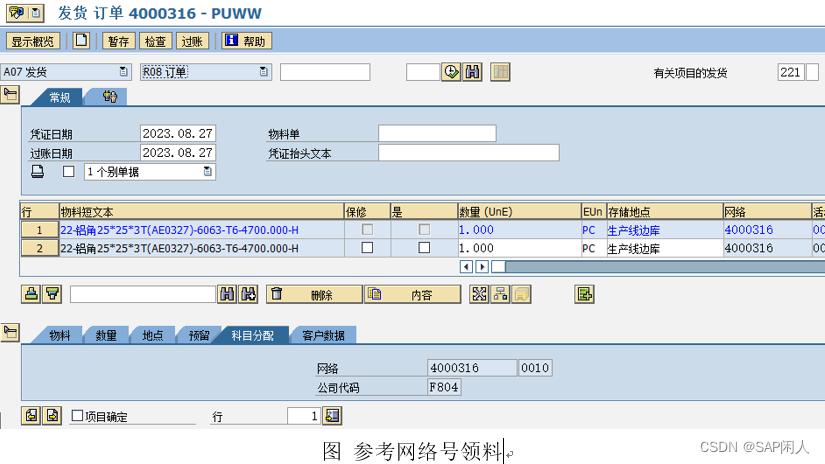Toggle 是 checkbox in row 2
Viewport: 825px width, 464px height.
click(424, 247)
